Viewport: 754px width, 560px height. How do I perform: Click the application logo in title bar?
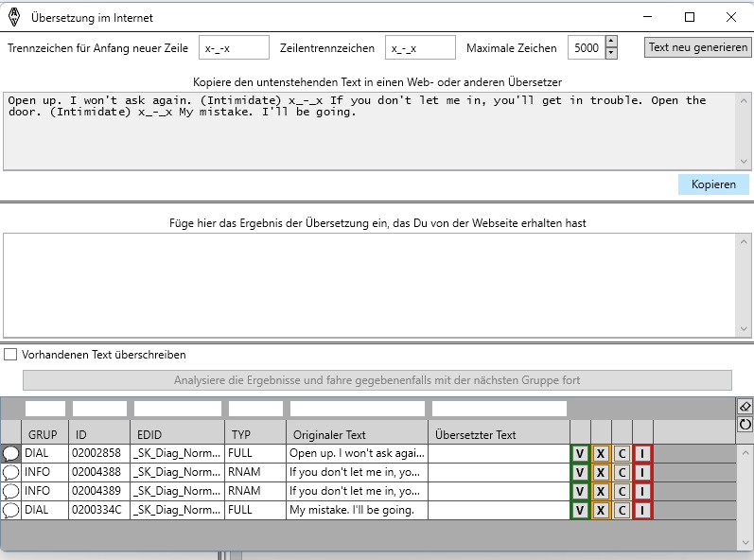click(x=13, y=17)
